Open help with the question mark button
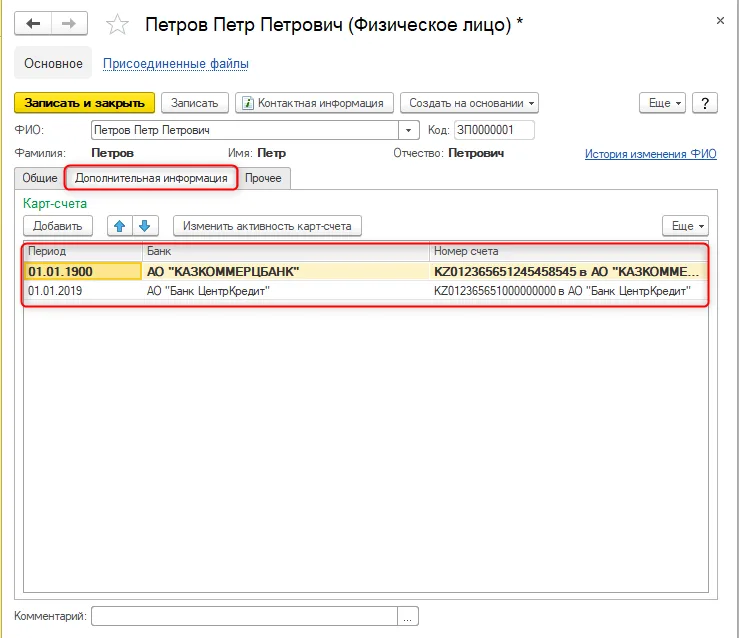The height and width of the screenshot is (638, 739). (x=705, y=103)
